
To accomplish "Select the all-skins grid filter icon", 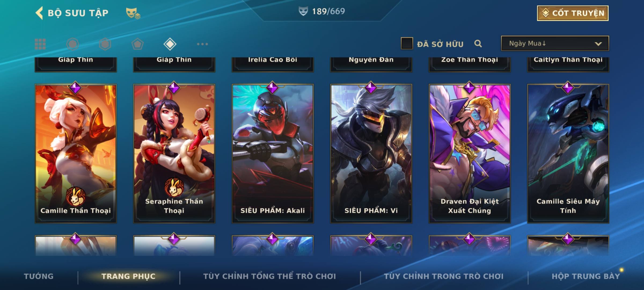I will [x=40, y=44].
